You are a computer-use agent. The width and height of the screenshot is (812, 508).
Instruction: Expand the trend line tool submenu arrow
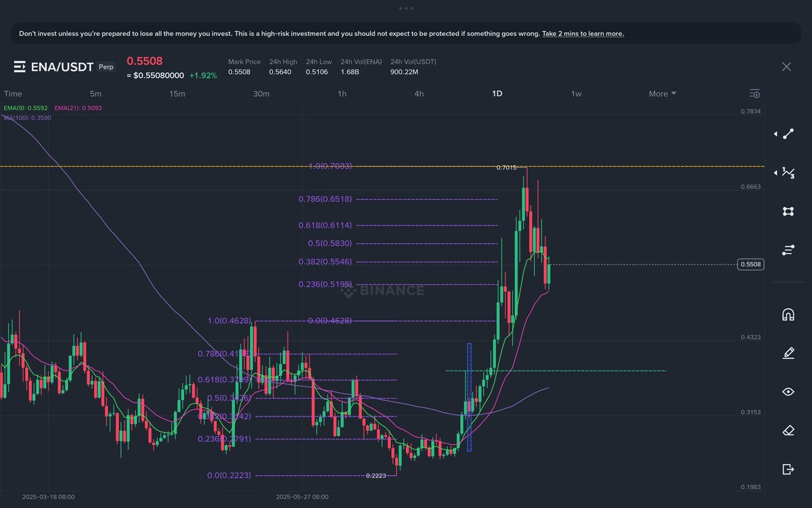pyautogui.click(x=775, y=134)
